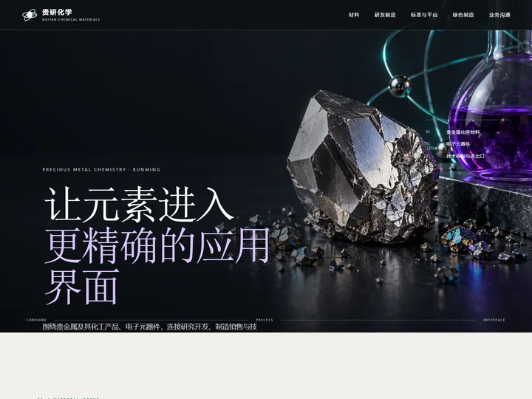Viewport: 532px width, 399px height.
Task: Click the headline word 界面
Action: tap(82, 287)
